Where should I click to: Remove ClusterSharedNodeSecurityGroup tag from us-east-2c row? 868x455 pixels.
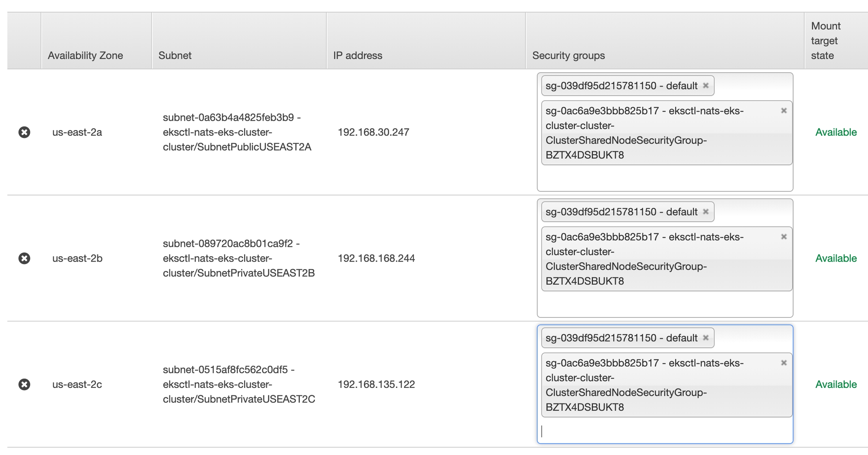coord(784,363)
